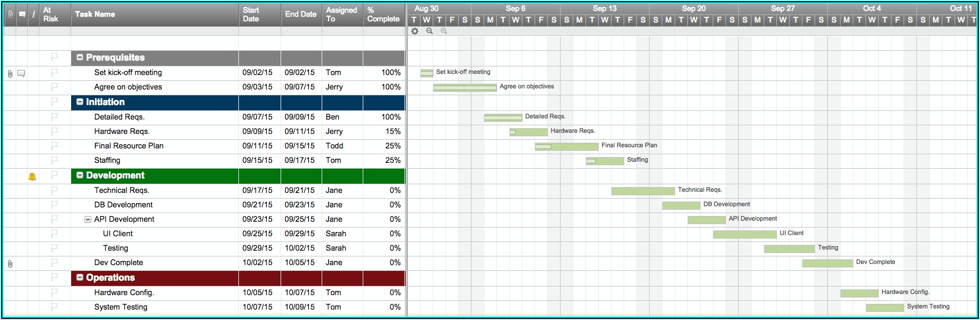Zoom in the Gantt timeline
Screen dimensions: 980x320
click(444, 31)
